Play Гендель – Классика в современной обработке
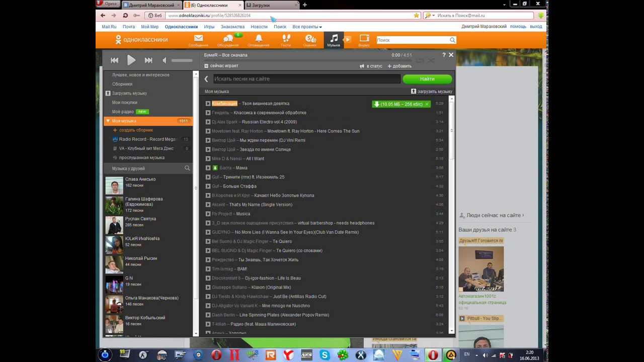The width and height of the screenshot is (644, 362). click(x=208, y=113)
